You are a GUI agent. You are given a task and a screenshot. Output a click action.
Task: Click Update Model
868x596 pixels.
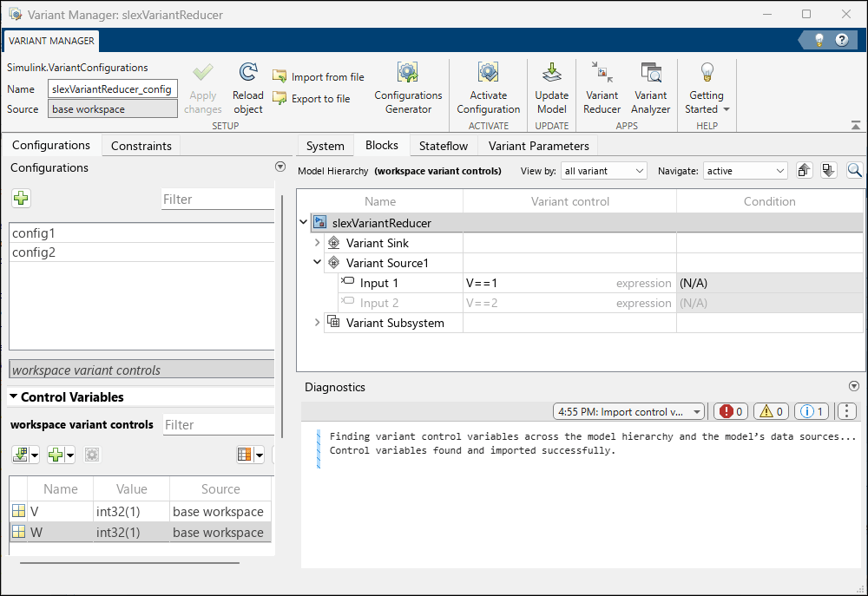click(551, 88)
